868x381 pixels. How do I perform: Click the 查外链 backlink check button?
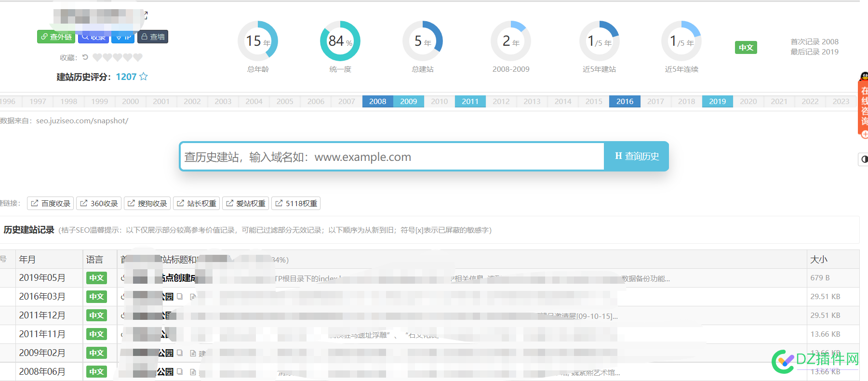click(56, 37)
